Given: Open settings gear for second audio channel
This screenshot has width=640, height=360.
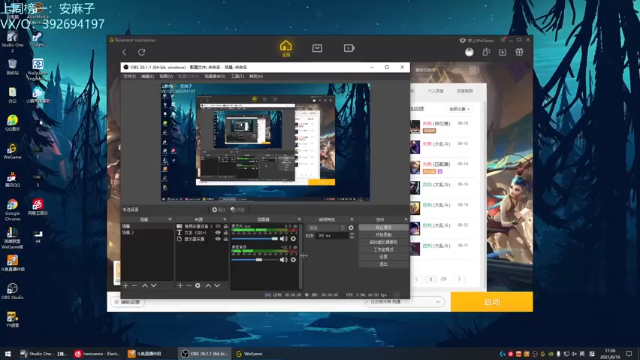Looking at the screenshot, I should tap(293, 260).
